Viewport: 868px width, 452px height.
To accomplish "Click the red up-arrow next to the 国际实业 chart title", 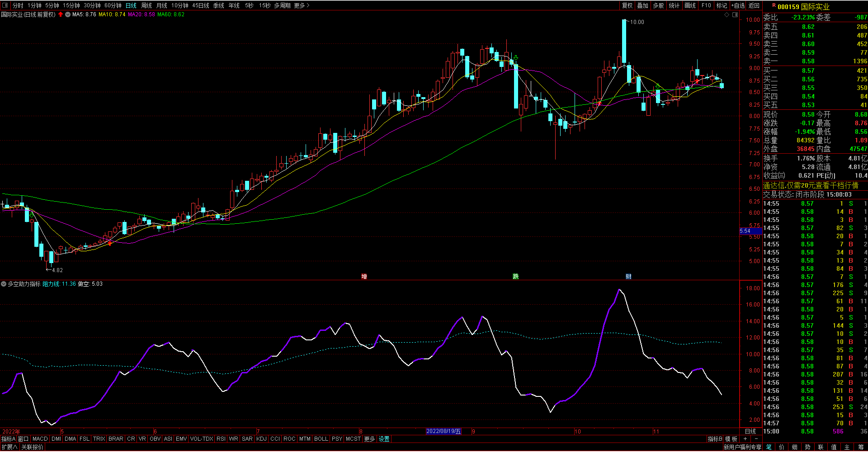I will pos(61,14).
